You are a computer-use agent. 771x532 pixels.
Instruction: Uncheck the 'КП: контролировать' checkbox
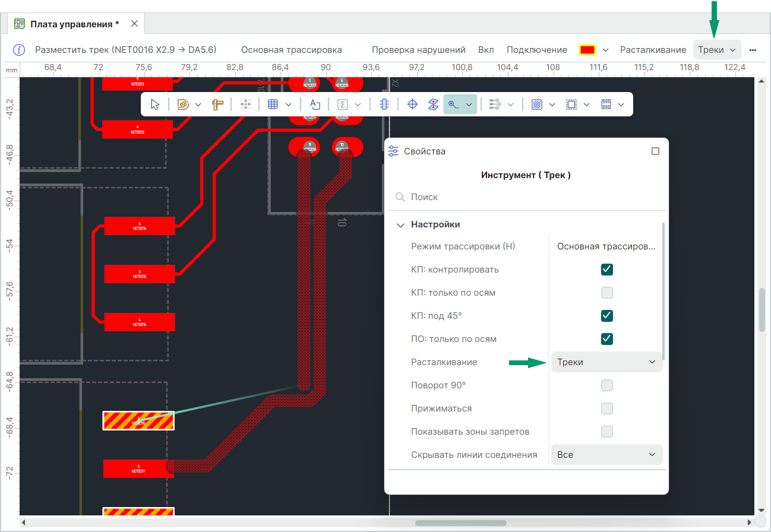click(x=606, y=270)
